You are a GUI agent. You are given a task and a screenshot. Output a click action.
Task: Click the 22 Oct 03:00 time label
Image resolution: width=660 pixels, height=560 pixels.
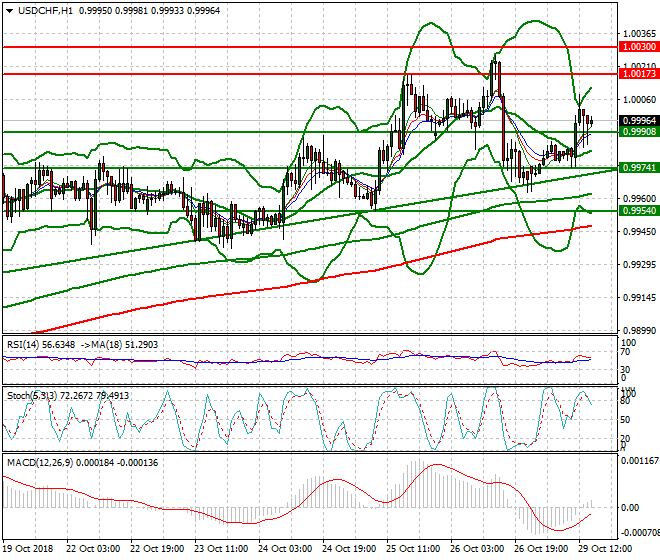(93, 549)
